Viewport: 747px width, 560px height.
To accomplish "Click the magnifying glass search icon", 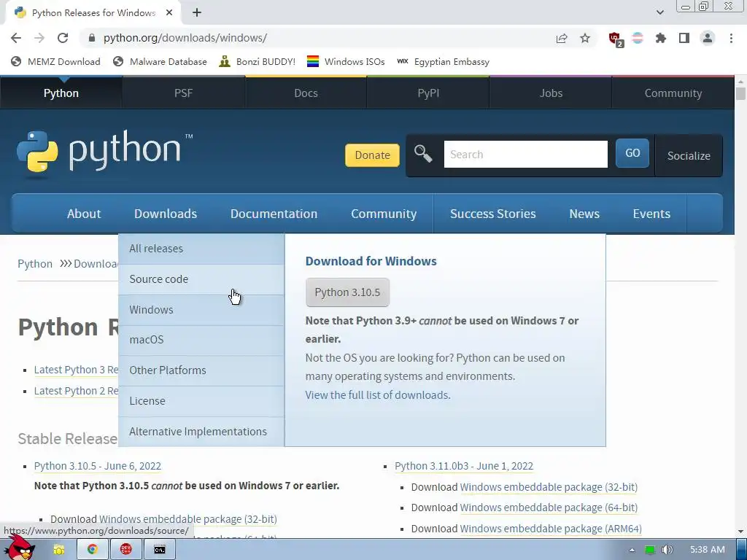I will coord(422,154).
